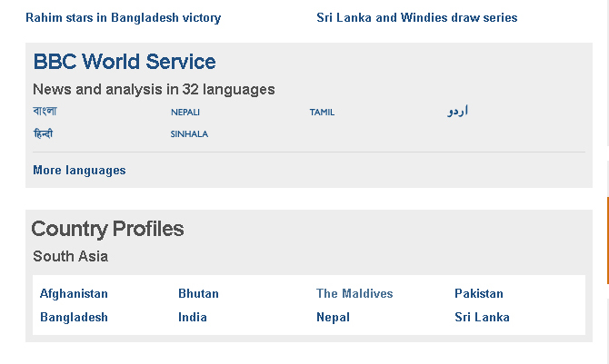The height and width of the screenshot is (364, 609).
Task: Open 'Sri Lanka and Windies draw series' story
Action: (x=417, y=17)
